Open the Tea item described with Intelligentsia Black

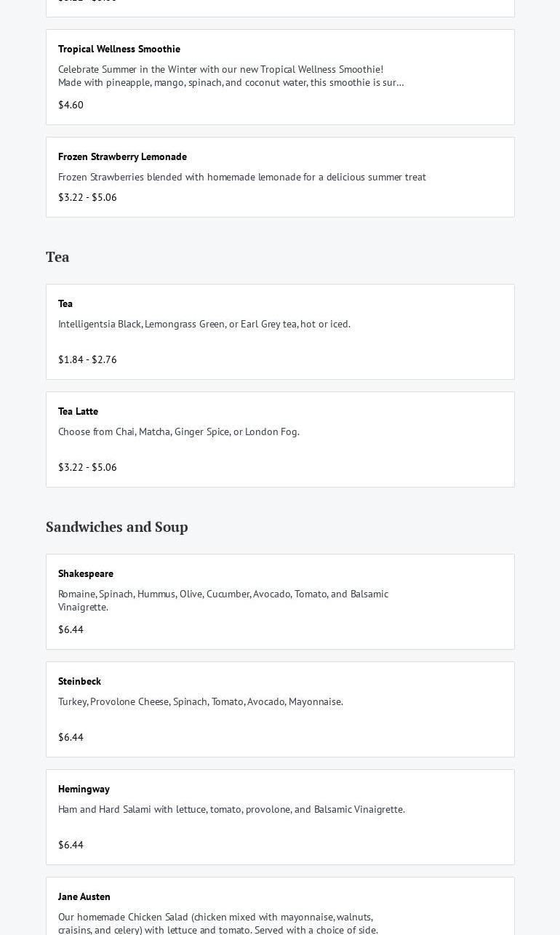click(65, 303)
